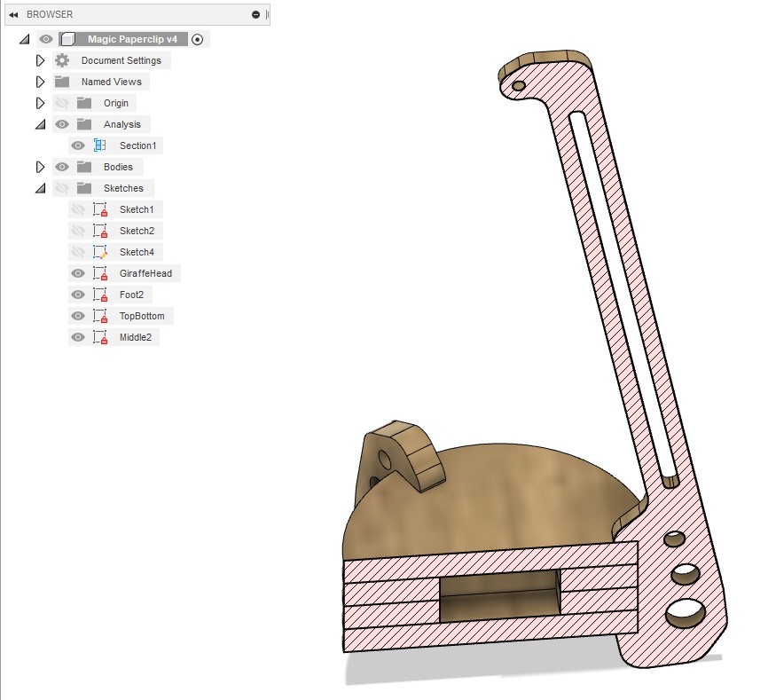Viewport: 768px width, 700px height.
Task: Activate the Magic Paperclip v4 component radio button
Action: (197, 39)
